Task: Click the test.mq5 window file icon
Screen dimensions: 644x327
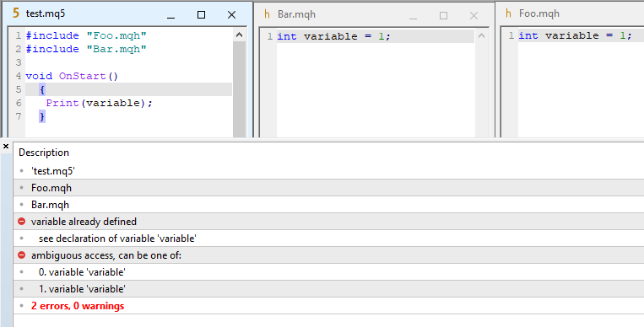Action: click(16, 13)
